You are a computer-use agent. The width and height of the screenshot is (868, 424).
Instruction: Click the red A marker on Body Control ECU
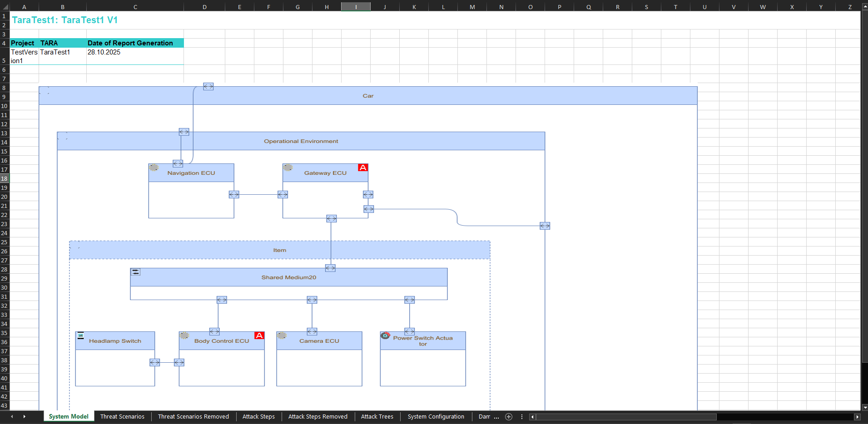coord(259,335)
